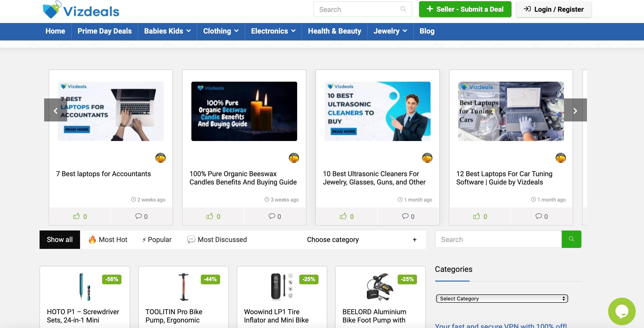Open the 'Select Category' combo box
644x328 pixels.
click(x=501, y=298)
